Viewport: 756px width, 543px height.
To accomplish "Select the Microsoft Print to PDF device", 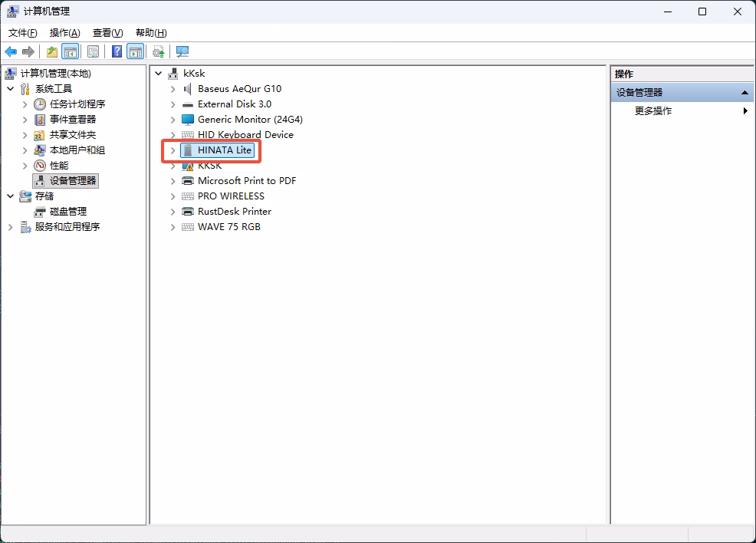I will tap(246, 181).
